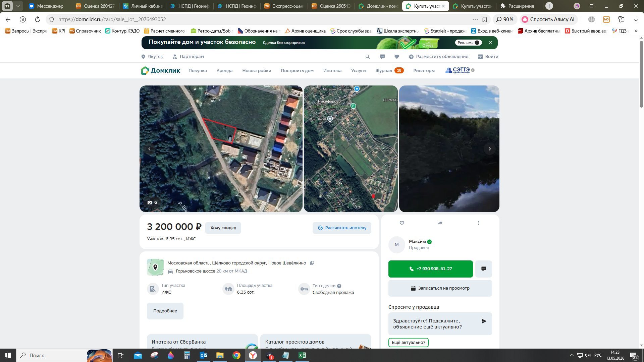Open favorites heart icon in Domclick header
Screen dimensions: 644x362
(x=397, y=57)
